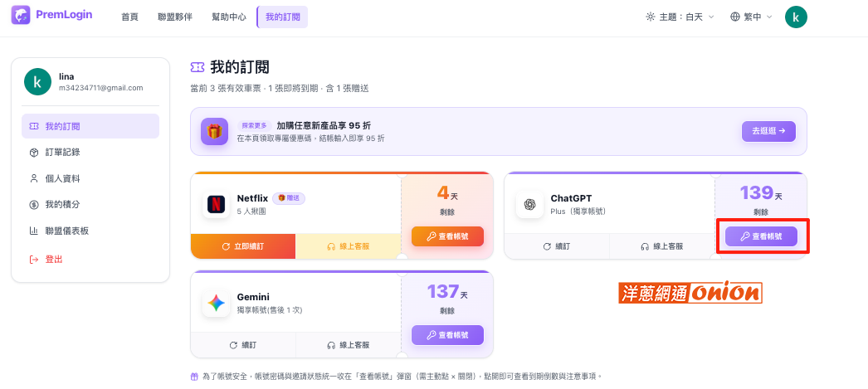868x389 pixels.
Task: Select 我的訂閱 in the sidebar
Action: pyautogui.click(x=90, y=126)
